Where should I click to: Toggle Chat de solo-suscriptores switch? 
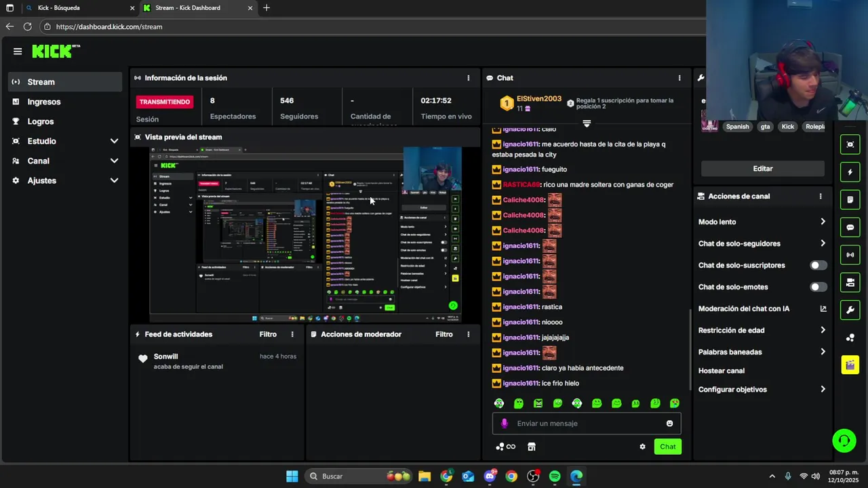[818, 266]
